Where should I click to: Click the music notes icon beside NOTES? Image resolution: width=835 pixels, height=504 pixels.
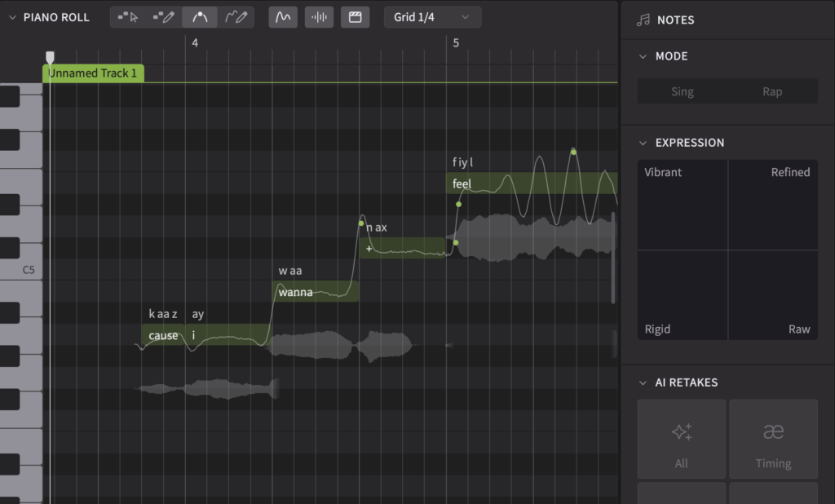point(643,19)
